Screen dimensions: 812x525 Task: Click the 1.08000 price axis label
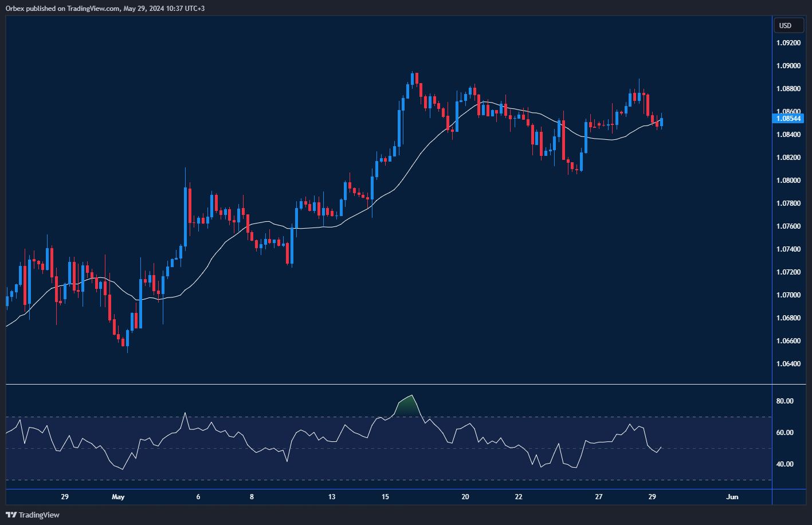point(789,181)
